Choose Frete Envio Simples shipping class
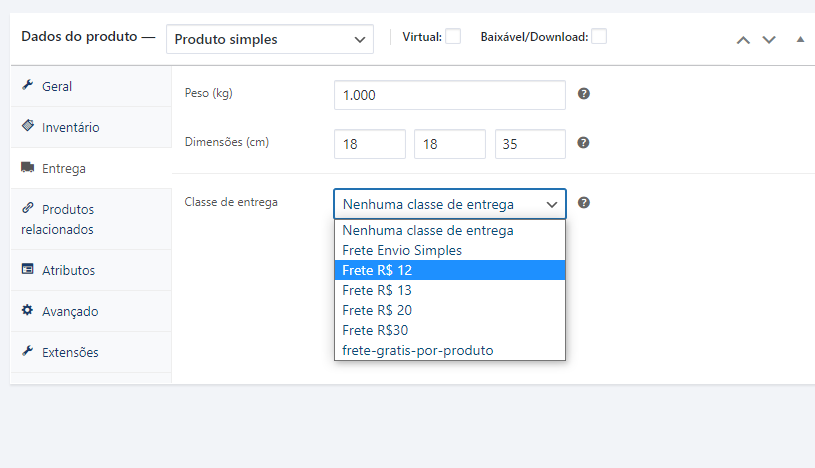The height and width of the screenshot is (468, 815). [x=450, y=250]
